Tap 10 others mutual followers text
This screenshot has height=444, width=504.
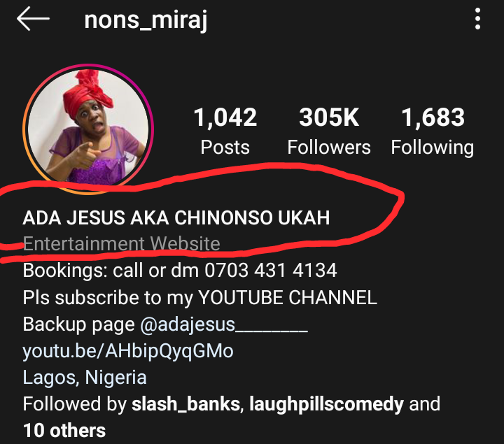[64, 431]
